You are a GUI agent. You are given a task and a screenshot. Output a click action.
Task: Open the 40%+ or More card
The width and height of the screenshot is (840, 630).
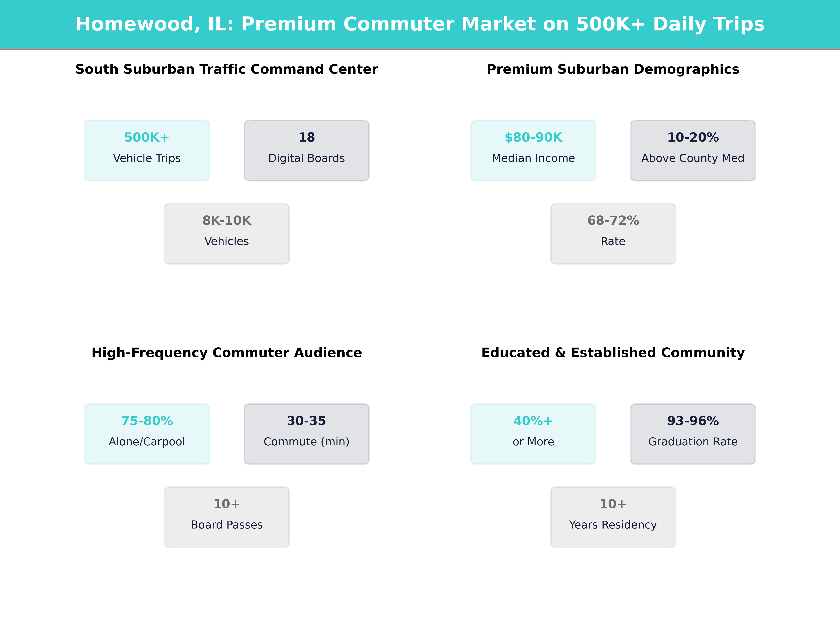[533, 434]
